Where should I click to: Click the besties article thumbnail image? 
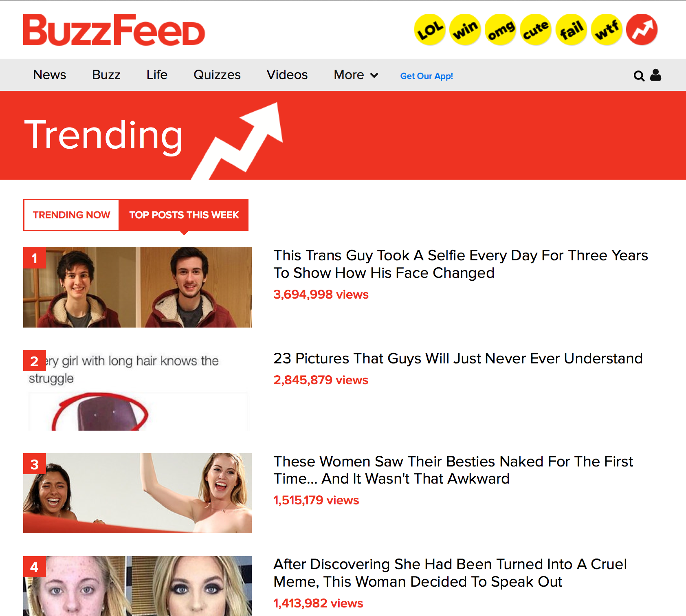click(x=137, y=493)
